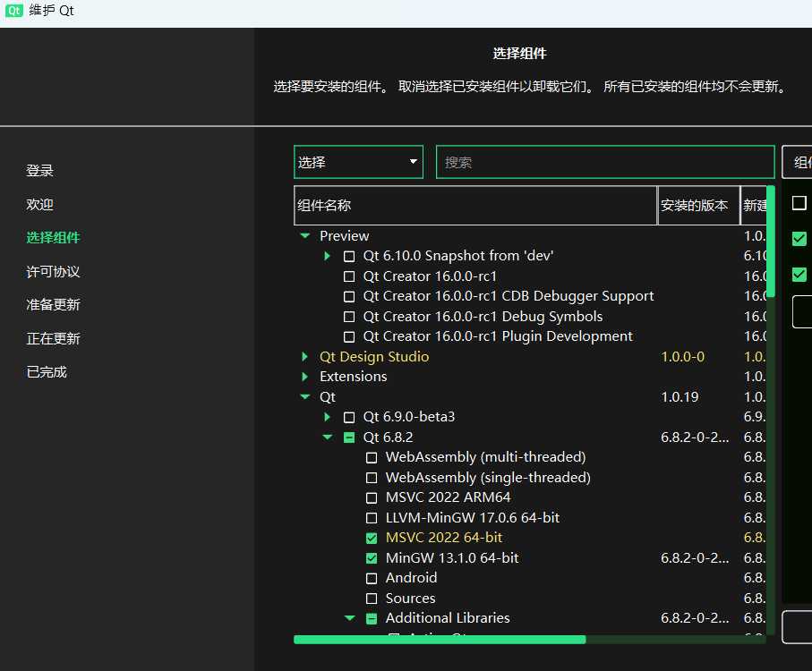Check WebAssembly (multi-threaded)

372,457
